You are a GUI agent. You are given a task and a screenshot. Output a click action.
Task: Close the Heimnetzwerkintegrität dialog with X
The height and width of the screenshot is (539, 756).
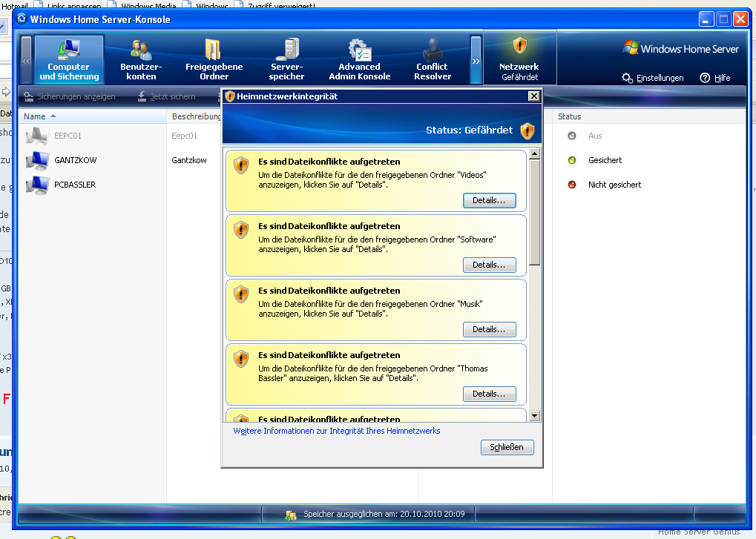pos(533,96)
